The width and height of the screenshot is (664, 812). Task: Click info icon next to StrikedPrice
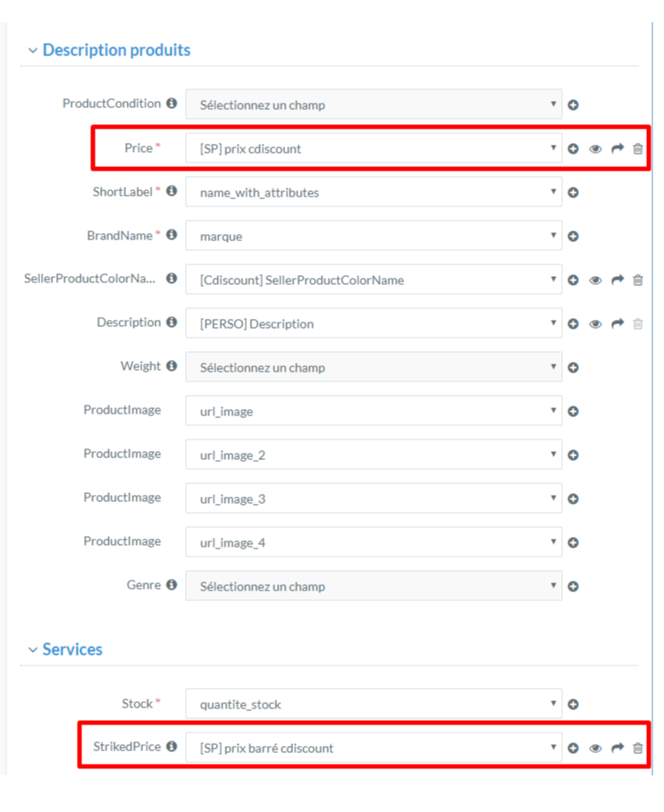coord(172,746)
